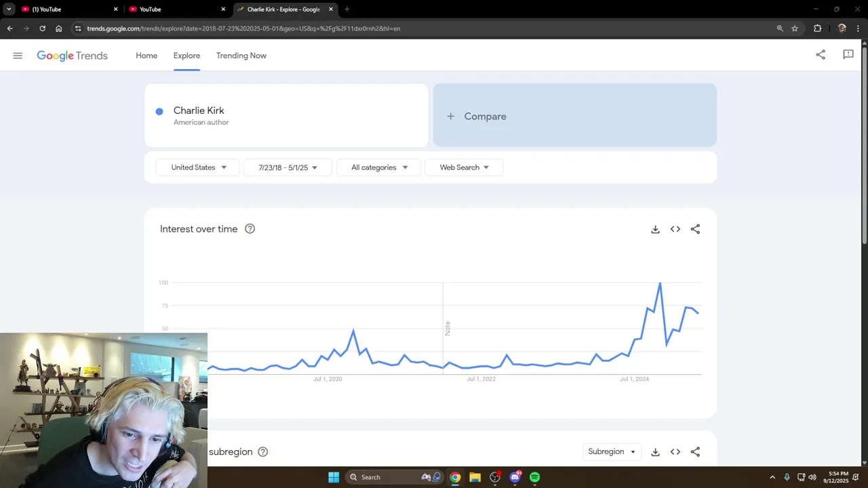
Task: Embed the Interest over time chart
Action: coord(675,229)
